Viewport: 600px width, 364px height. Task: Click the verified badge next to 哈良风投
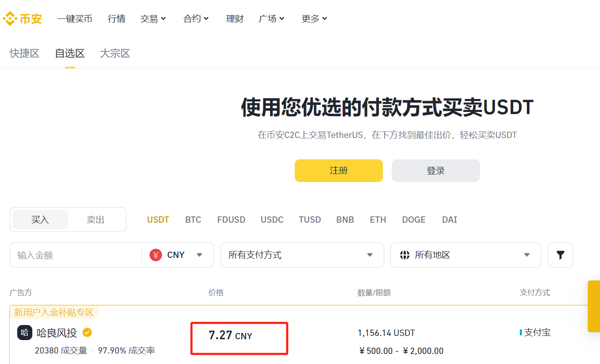click(87, 333)
